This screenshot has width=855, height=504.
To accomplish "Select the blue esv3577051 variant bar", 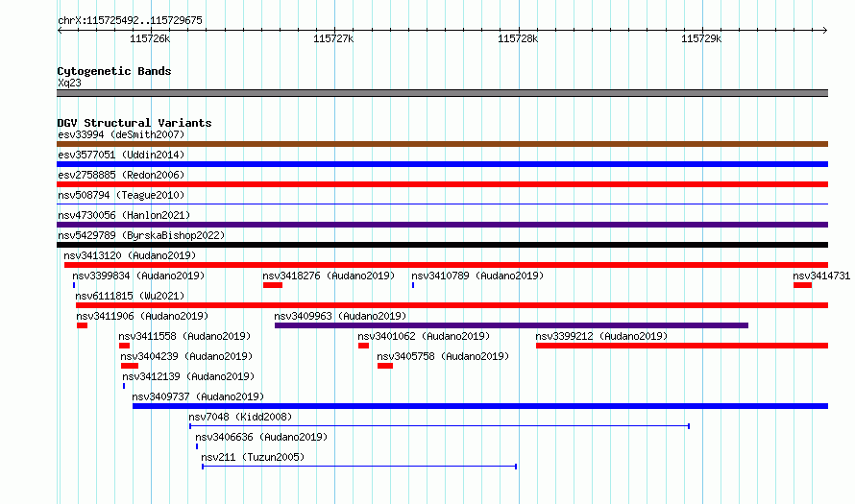I will click(x=442, y=164).
